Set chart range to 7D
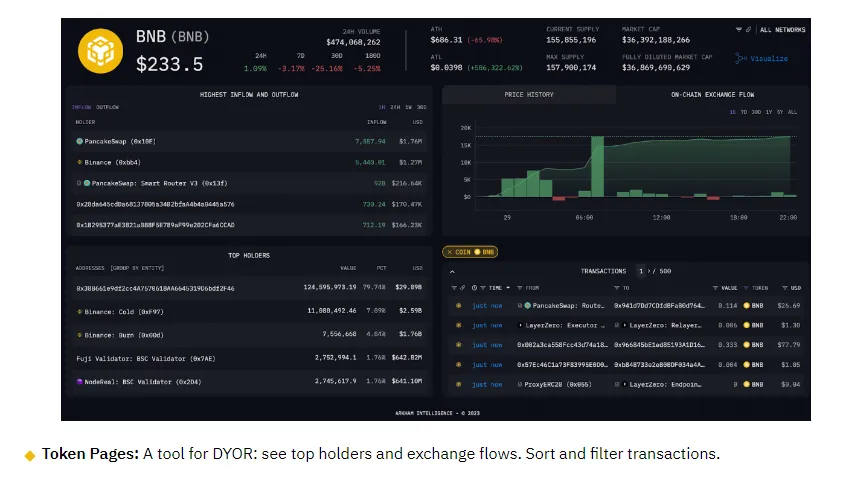 [x=744, y=112]
